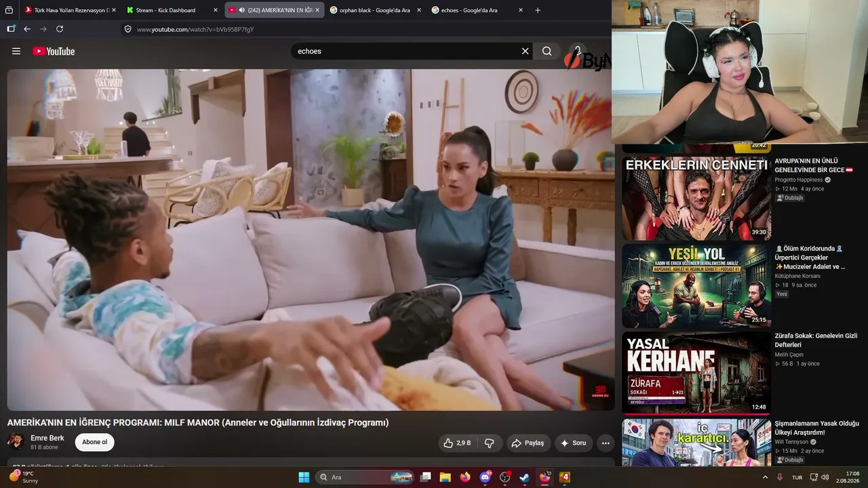The height and width of the screenshot is (488, 868).
Task: Click the site security shield icon
Action: pos(127,29)
